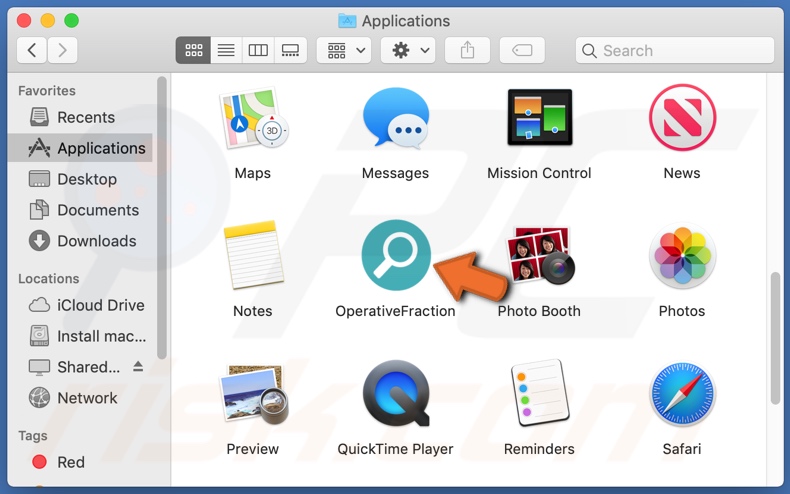Click the sidebar scrollbar
Screen dimensions: 790x494
162,218
